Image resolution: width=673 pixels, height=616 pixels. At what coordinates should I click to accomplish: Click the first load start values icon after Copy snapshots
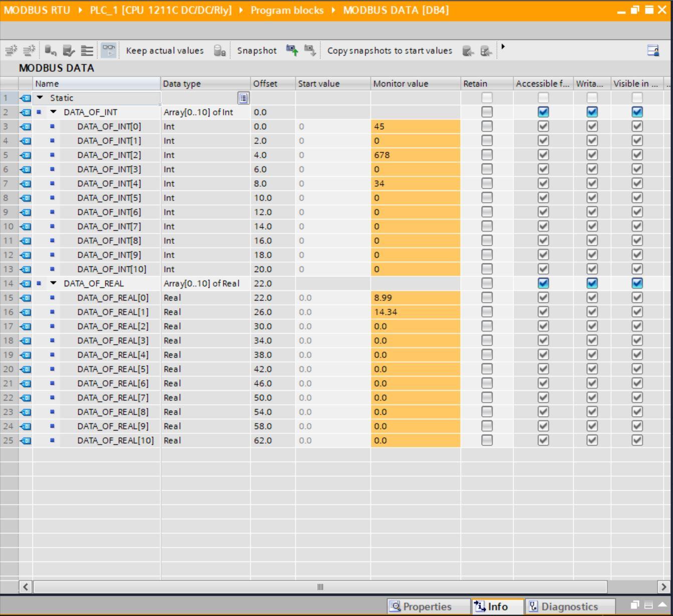click(x=468, y=51)
